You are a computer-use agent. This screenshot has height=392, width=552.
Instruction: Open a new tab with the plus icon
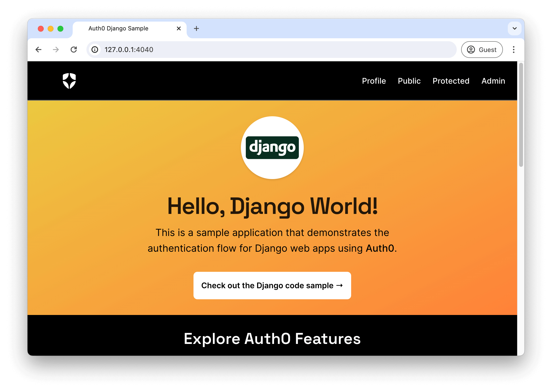(196, 28)
